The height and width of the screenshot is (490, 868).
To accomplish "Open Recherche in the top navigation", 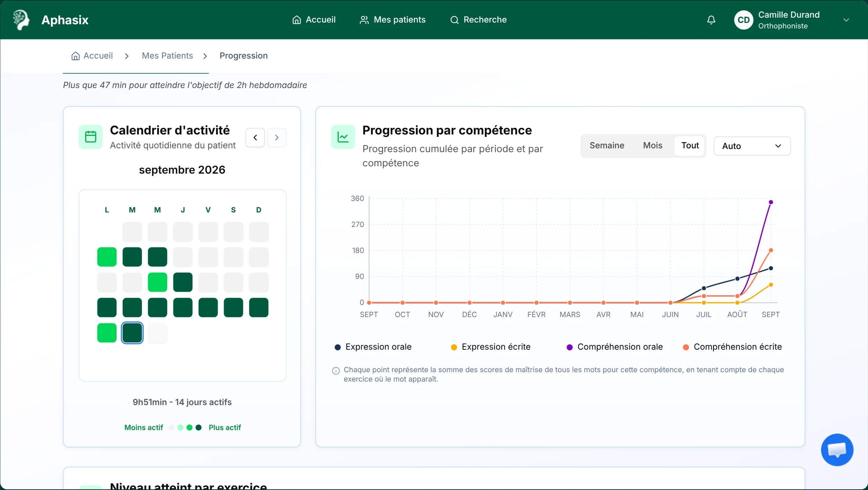I will pos(478,20).
